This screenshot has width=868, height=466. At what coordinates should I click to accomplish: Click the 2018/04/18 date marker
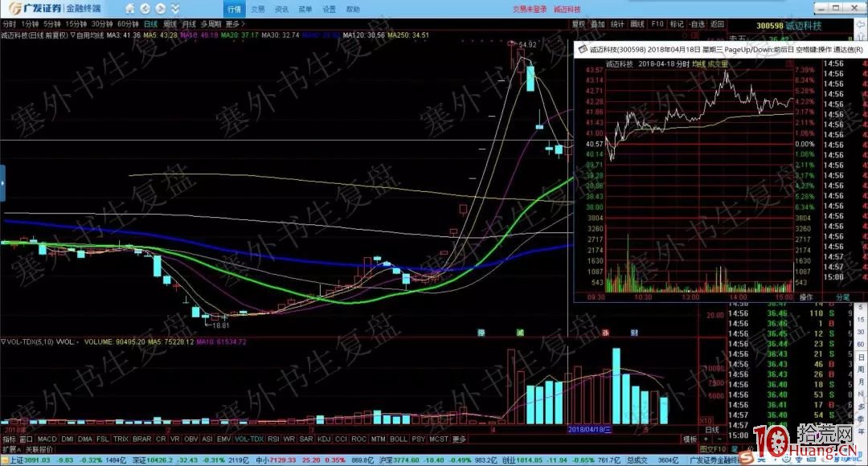coord(590,430)
